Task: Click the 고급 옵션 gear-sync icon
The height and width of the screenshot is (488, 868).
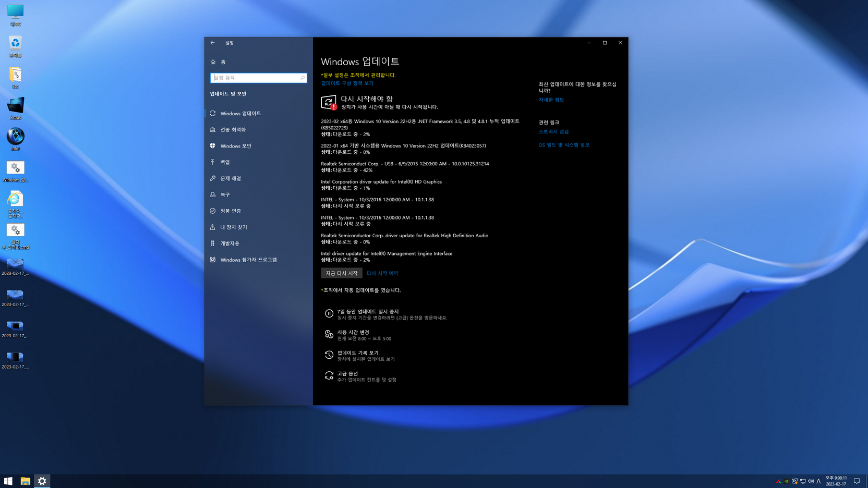Action: tap(329, 376)
